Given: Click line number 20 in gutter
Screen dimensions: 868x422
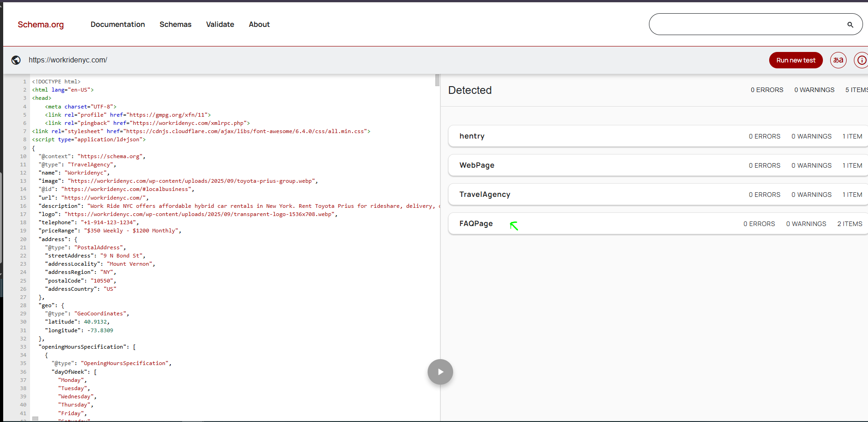Looking at the screenshot, I should click(23, 239).
